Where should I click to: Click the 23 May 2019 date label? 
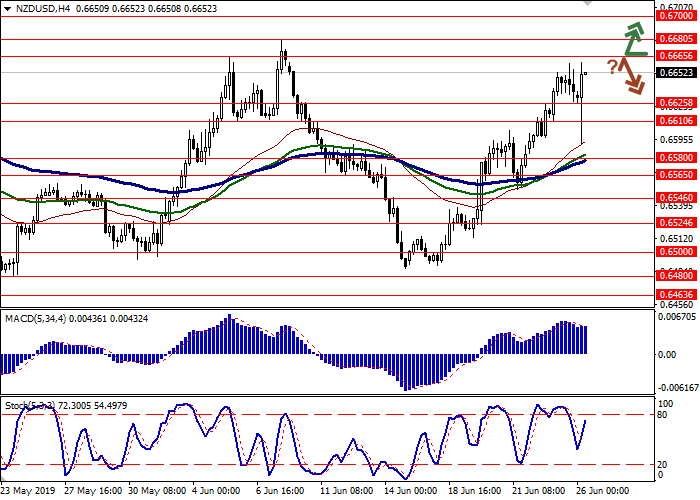[27, 490]
